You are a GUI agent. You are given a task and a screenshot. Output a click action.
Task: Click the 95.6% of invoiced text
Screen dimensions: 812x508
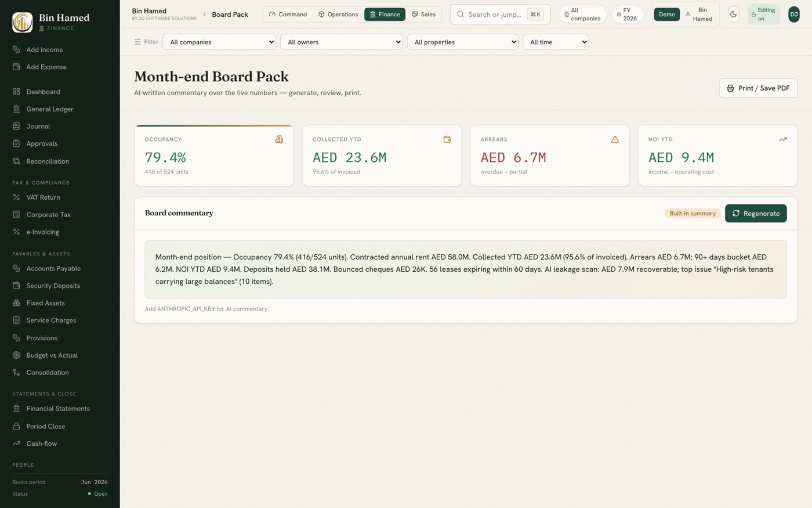[336, 172]
